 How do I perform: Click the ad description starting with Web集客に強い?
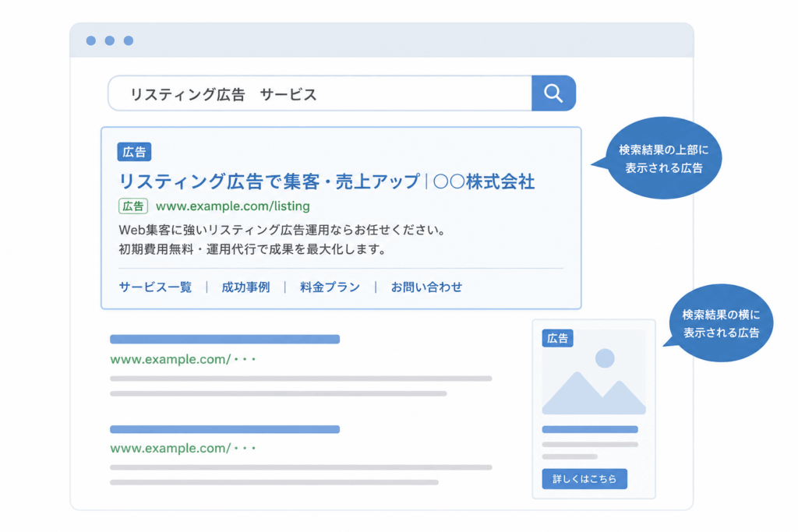[x=283, y=230]
